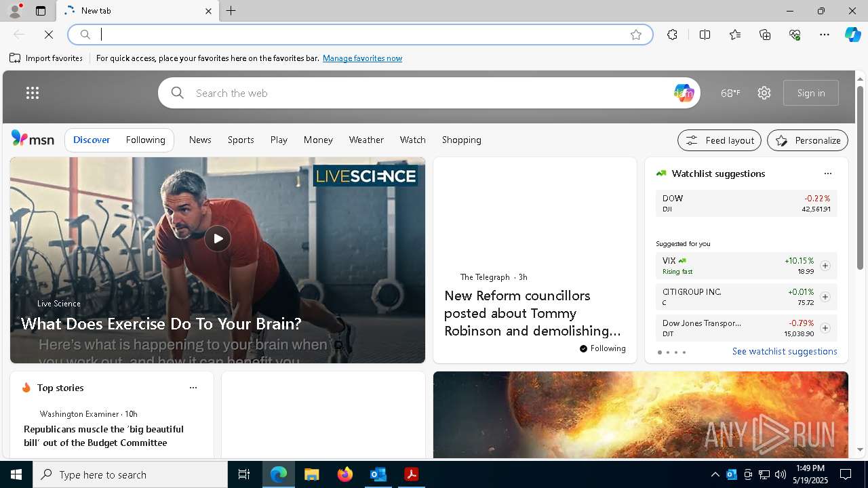Viewport: 868px width, 488px height.
Task: Add VIX to watchlist
Action: point(825,266)
